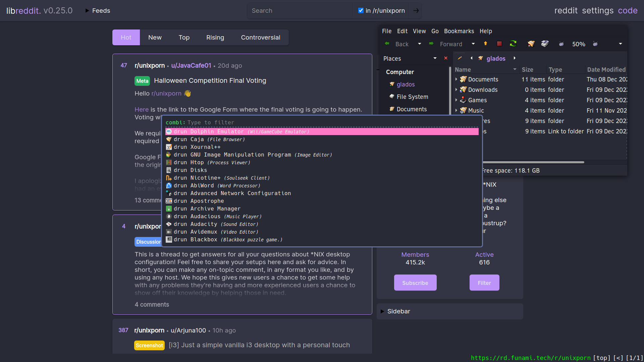Viewport: 644px width, 362px height.
Task: Open the Places panel dropdown
Action: tap(435, 58)
